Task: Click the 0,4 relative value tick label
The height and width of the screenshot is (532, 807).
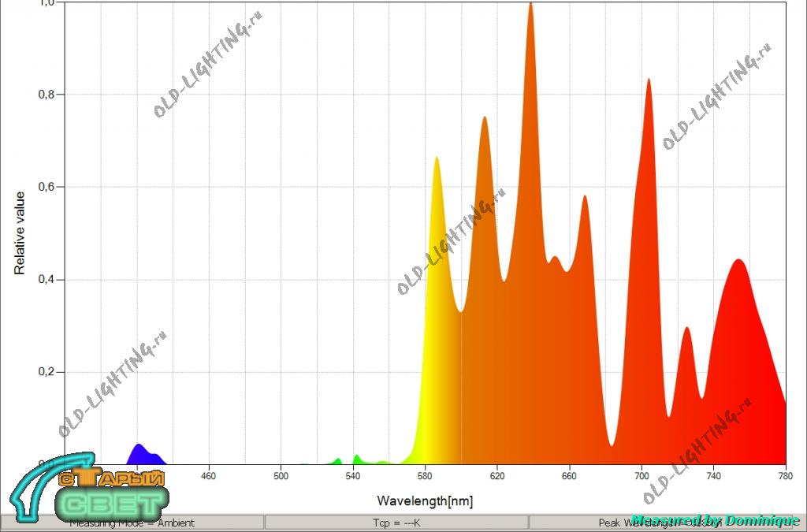Action: 45,279
